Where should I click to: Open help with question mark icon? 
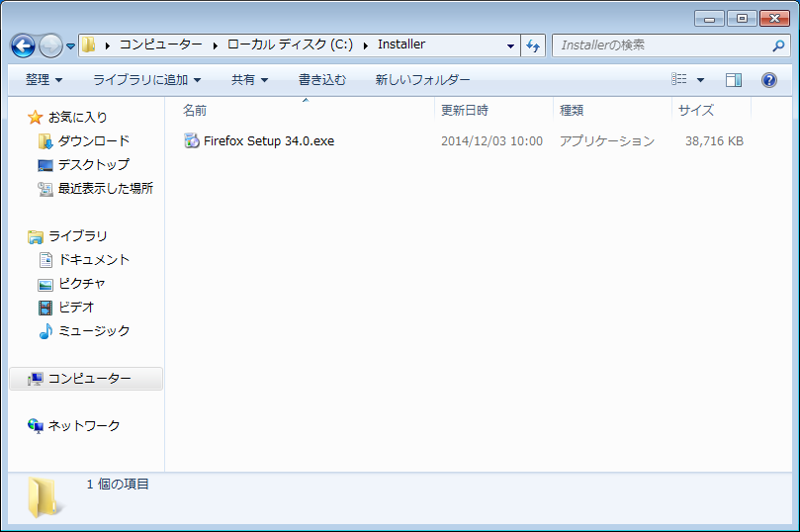pos(769,80)
